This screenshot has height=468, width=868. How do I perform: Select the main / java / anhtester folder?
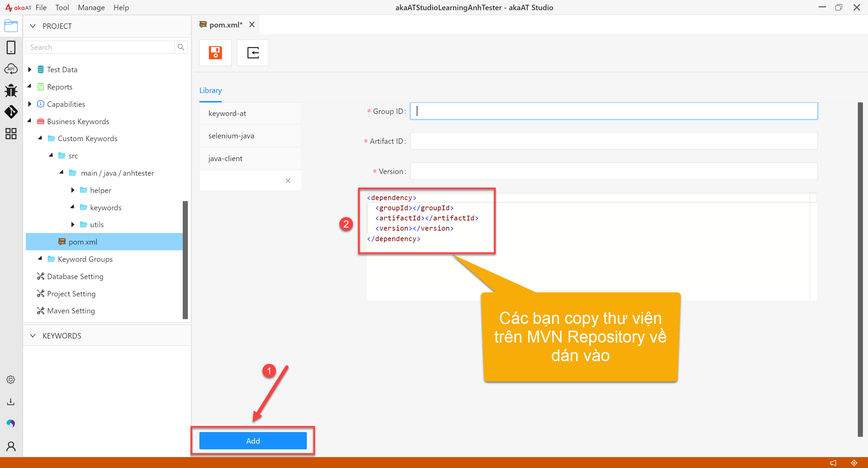pos(117,173)
